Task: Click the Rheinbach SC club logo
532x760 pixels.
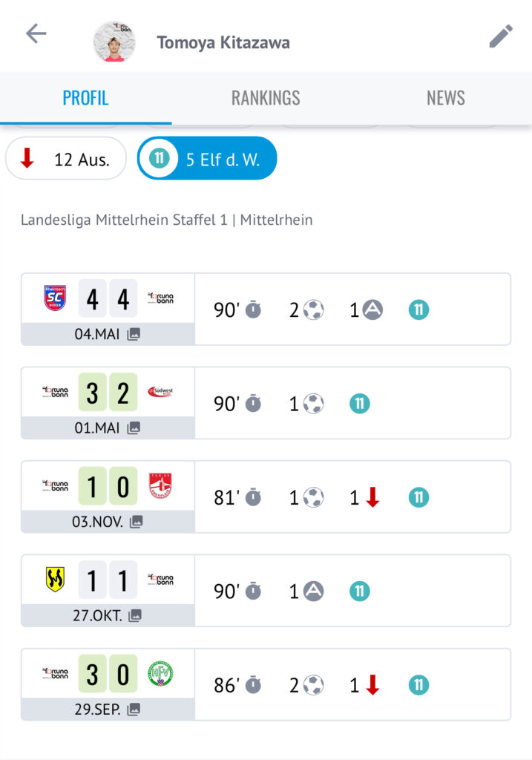Action: pos(55,298)
